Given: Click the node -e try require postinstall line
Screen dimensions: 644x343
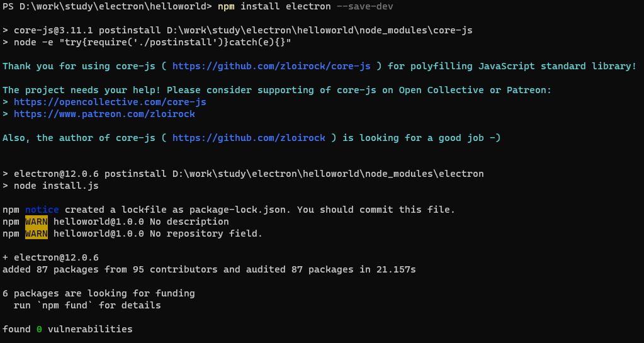Looking at the screenshot, I should point(147,42).
